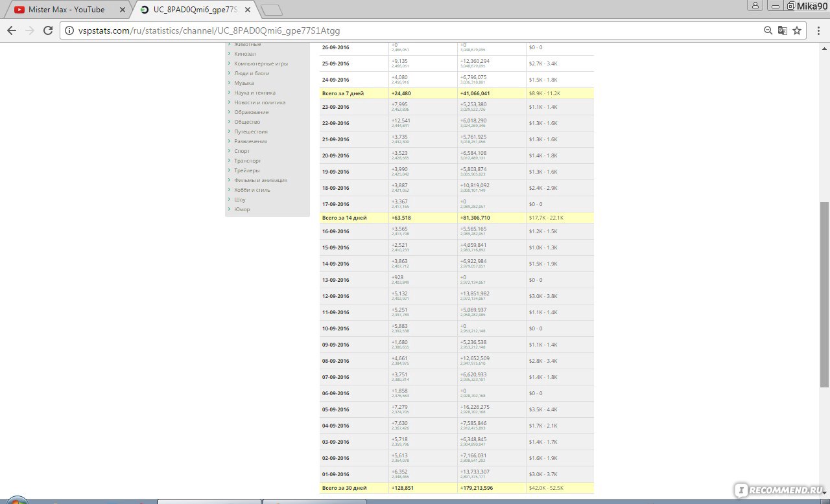Open the translate page icon
830x504 pixels.
(x=783, y=30)
